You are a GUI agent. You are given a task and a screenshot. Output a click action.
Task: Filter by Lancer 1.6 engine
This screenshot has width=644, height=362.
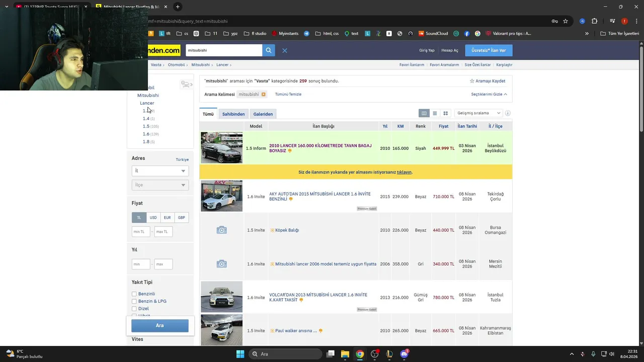[146, 134]
